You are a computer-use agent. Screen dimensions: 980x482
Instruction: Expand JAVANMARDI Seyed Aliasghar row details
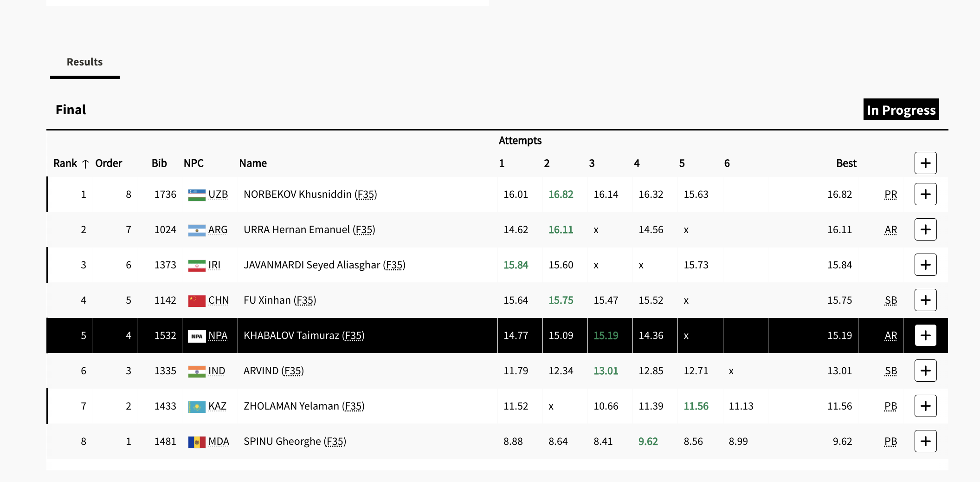click(x=925, y=265)
